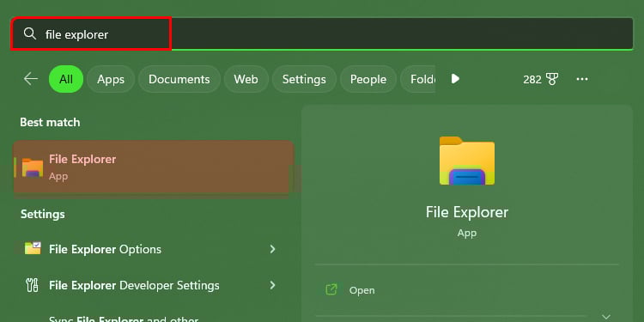Click the Open external-link icon

pyautogui.click(x=331, y=289)
